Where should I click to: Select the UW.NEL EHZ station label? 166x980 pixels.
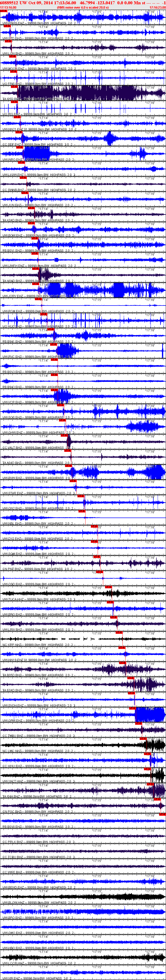tap(38, 524)
